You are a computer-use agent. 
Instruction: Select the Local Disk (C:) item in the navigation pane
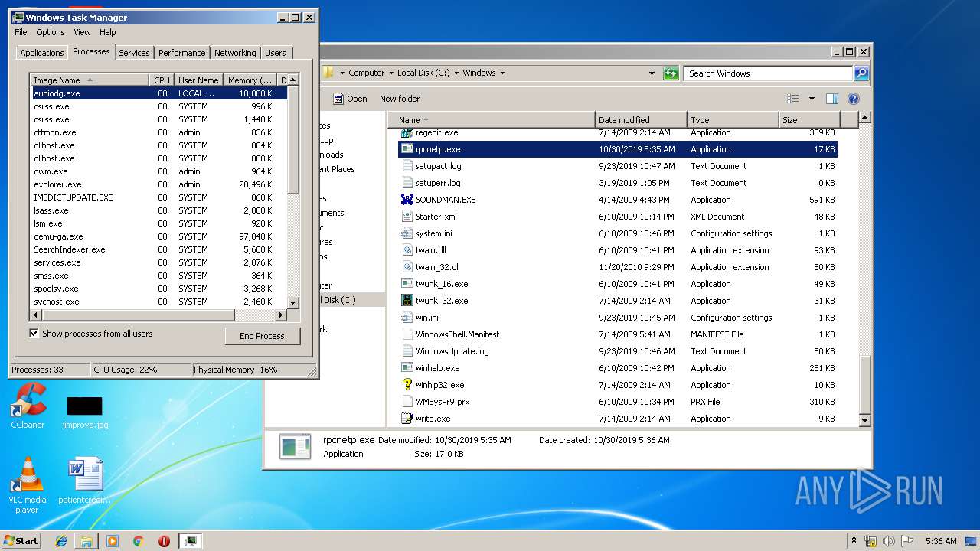pos(340,300)
